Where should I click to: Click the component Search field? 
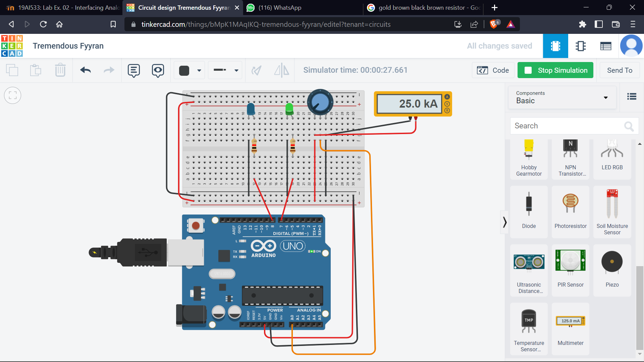tap(574, 126)
